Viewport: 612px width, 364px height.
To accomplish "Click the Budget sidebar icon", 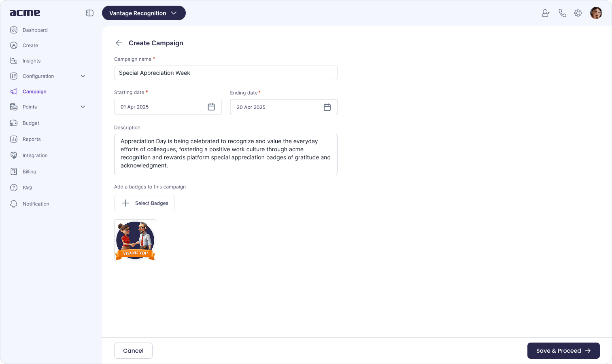I will click(x=14, y=123).
